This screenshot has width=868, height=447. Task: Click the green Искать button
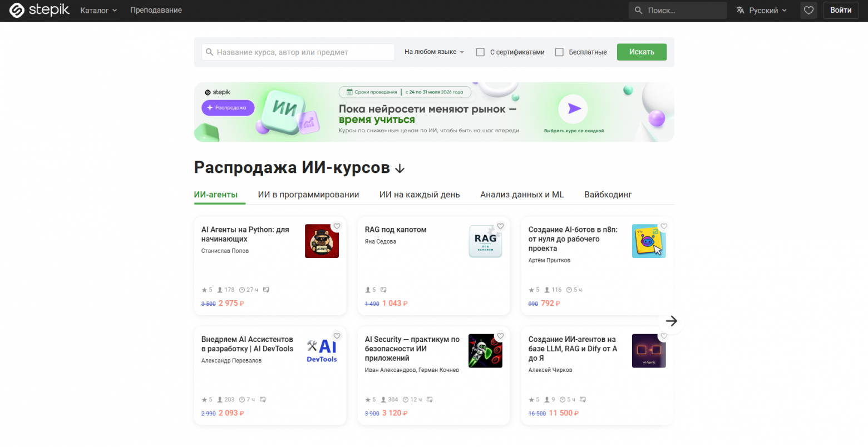tap(642, 52)
